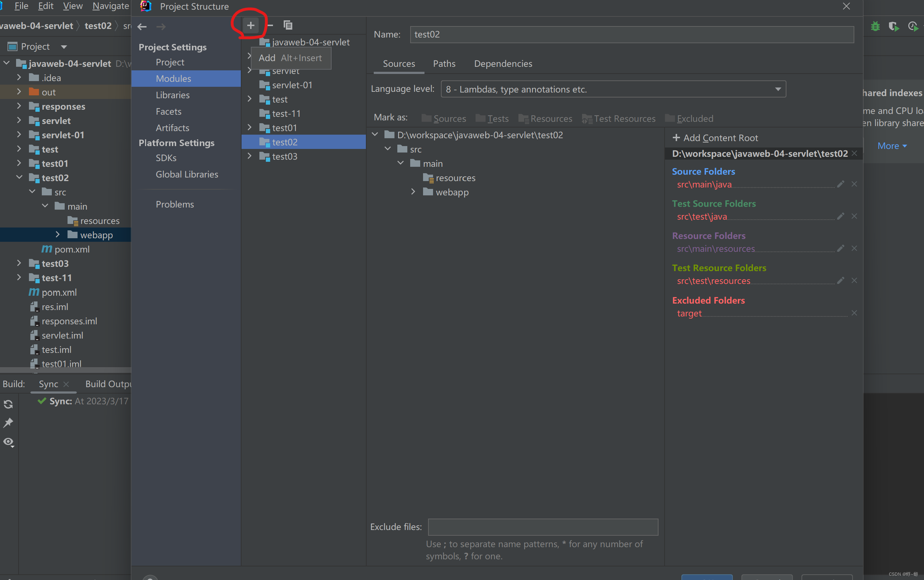This screenshot has width=924, height=580.
Task: Click the pin icon in Build panel
Action: [x=9, y=423]
